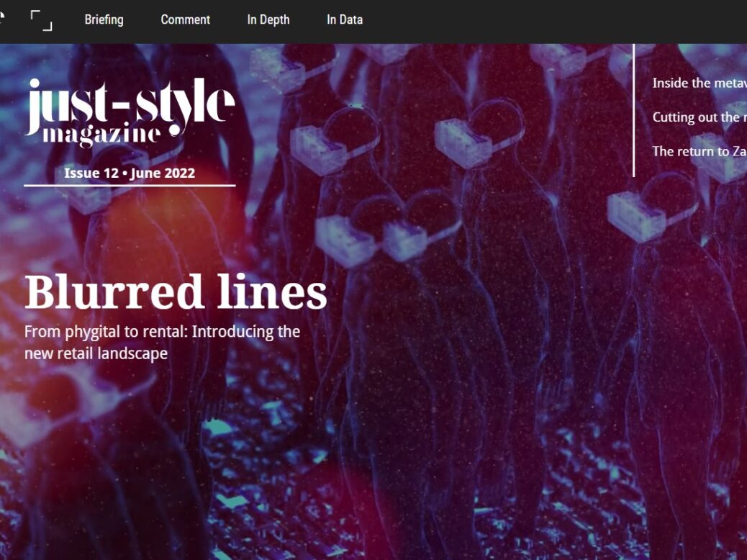Open the Briefing section

(104, 19)
